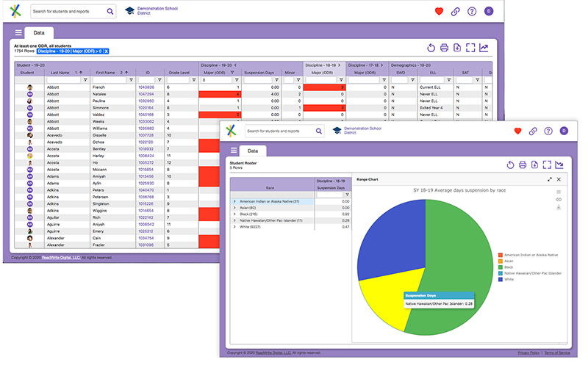The image size is (588, 365).
Task: Click the refresh icon in Student Roster toolbar
Action: 509,165
